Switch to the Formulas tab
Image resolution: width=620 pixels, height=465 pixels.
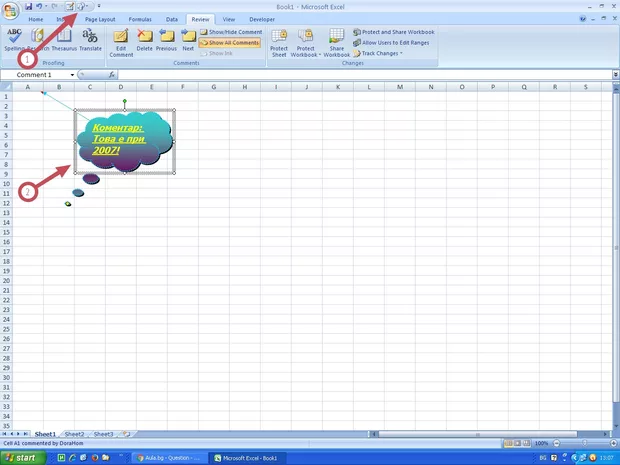tap(140, 19)
